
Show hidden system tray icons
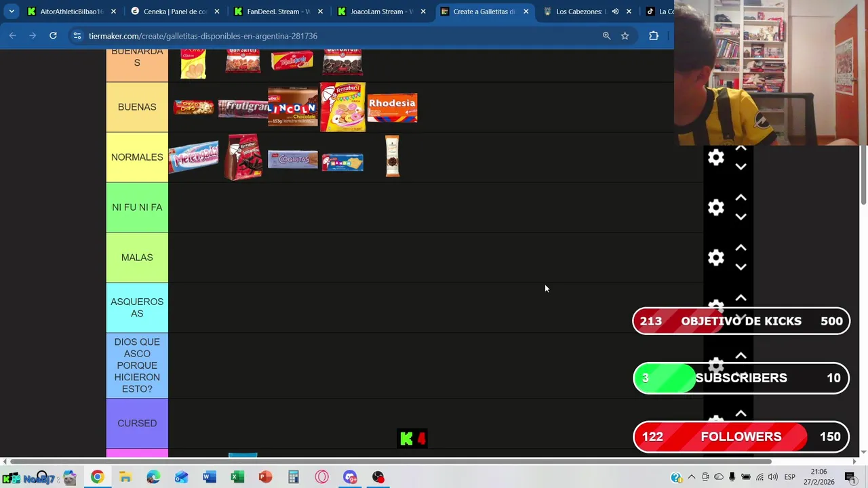pos(691,477)
